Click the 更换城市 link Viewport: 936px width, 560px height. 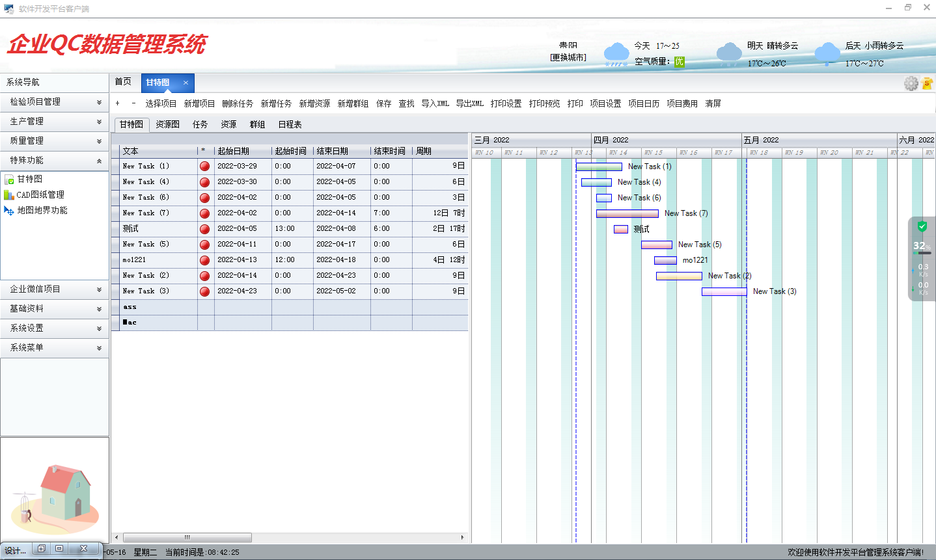click(568, 57)
